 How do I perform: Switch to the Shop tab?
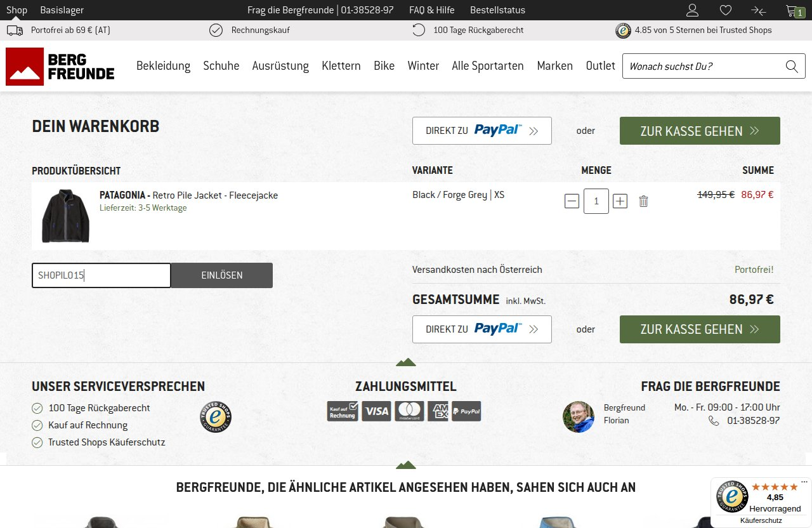point(16,10)
